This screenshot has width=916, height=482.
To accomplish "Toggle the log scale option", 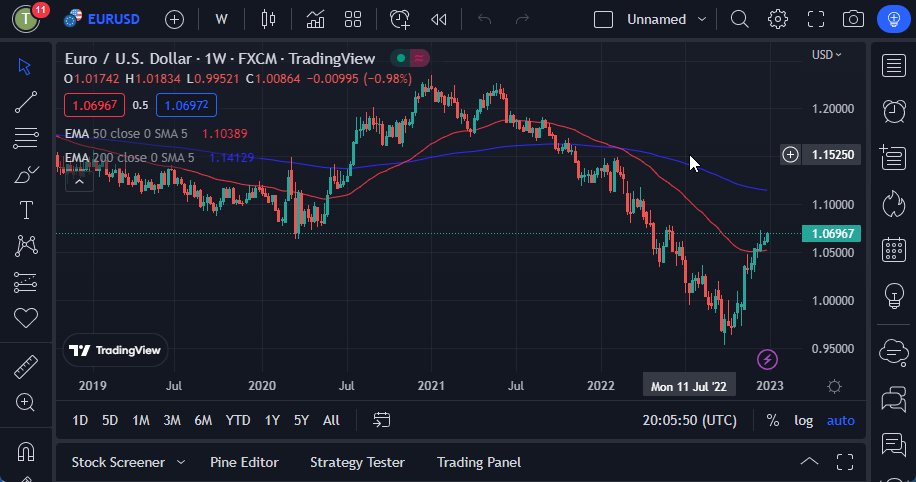I will coord(803,420).
